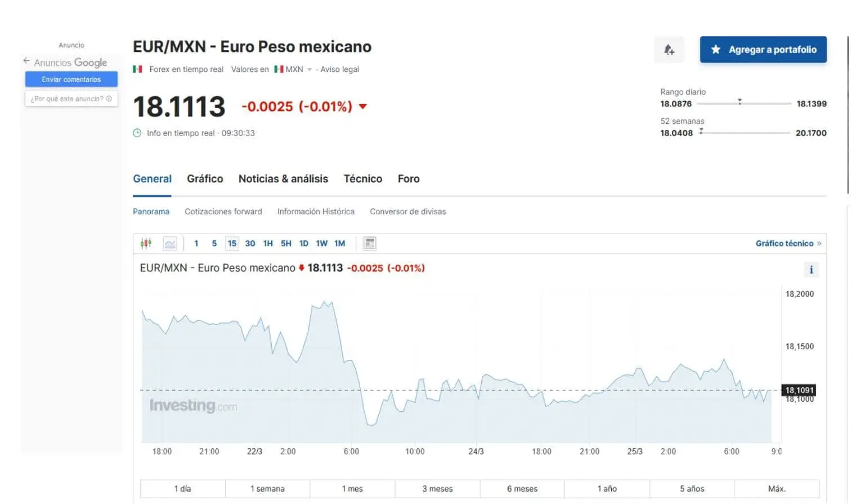Click the 18.0408 yearly low value
The image size is (865, 504).
tap(676, 133)
